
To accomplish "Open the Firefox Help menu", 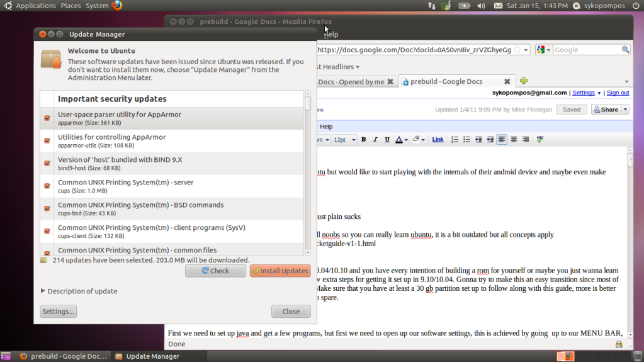I will click(331, 35).
